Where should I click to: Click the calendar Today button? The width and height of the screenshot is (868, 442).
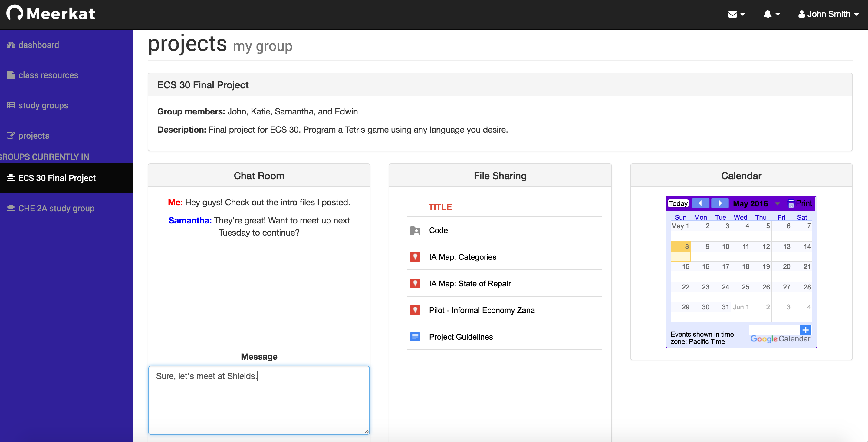tap(678, 203)
